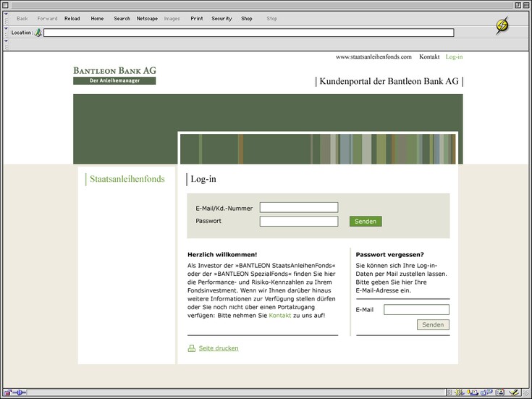Open the Kontakt link in welcome text
This screenshot has height=399, width=532.
coord(280,316)
